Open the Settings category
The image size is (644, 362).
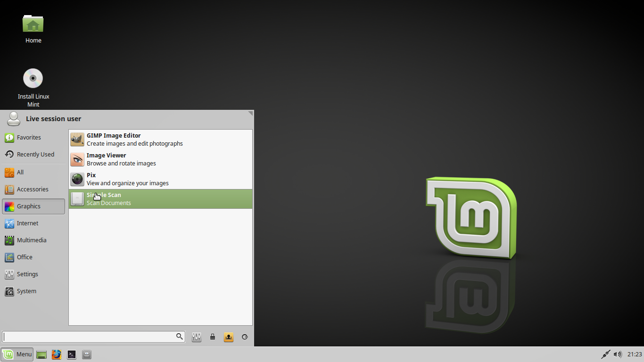coord(33,274)
